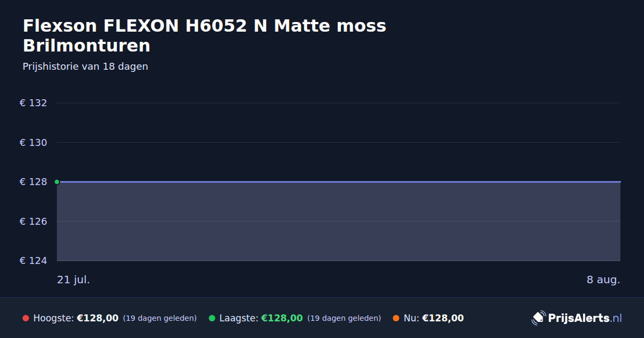Image resolution: width=644 pixels, height=338 pixels.
Task: Click the € 132 axis label
Action: tap(33, 103)
